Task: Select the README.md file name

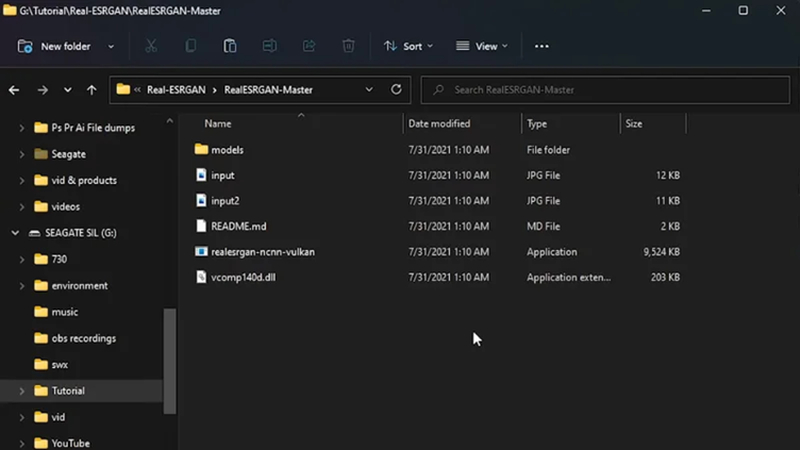Action: tap(239, 226)
